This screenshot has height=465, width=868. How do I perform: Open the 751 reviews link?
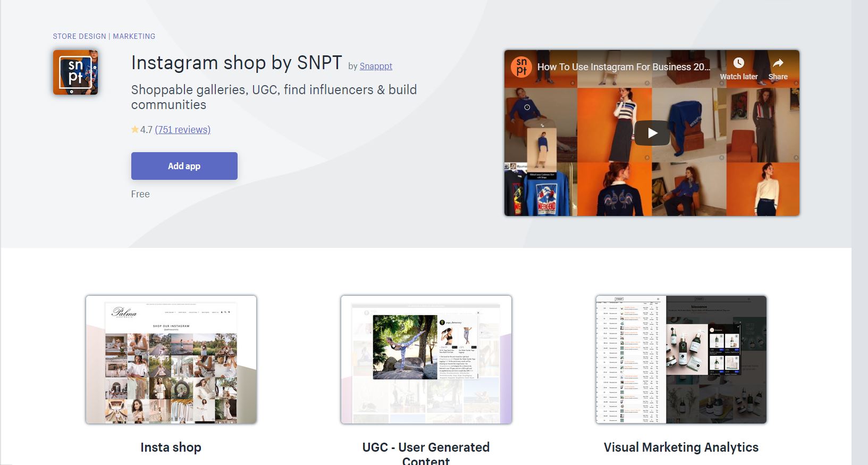pyautogui.click(x=183, y=129)
